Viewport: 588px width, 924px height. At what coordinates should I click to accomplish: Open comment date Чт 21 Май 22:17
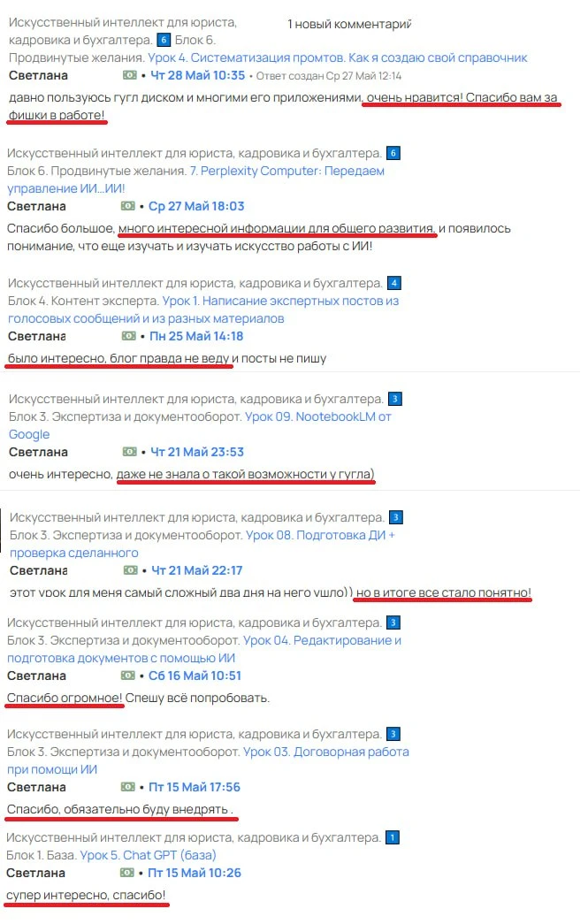197,570
